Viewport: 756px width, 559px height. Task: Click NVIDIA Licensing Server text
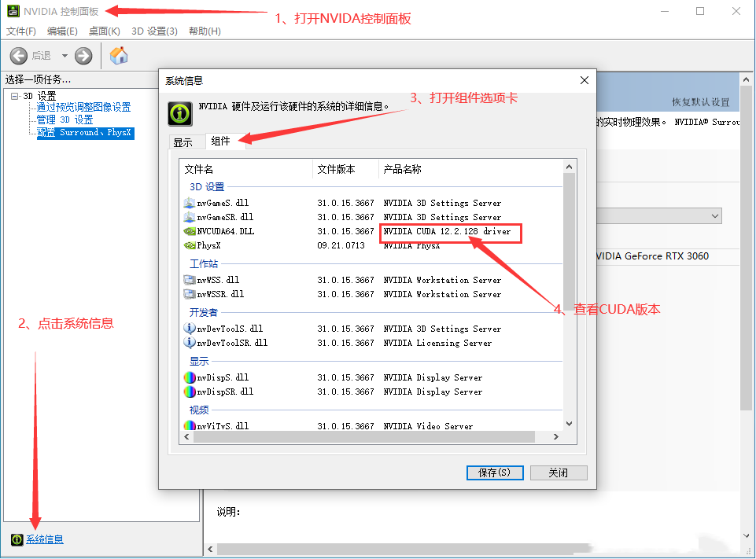(437, 343)
